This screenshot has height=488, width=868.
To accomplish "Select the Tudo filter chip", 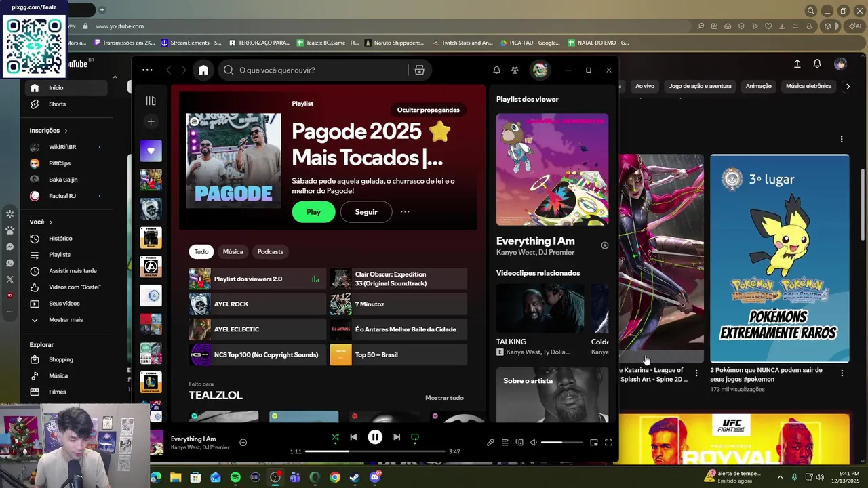I will click(201, 251).
